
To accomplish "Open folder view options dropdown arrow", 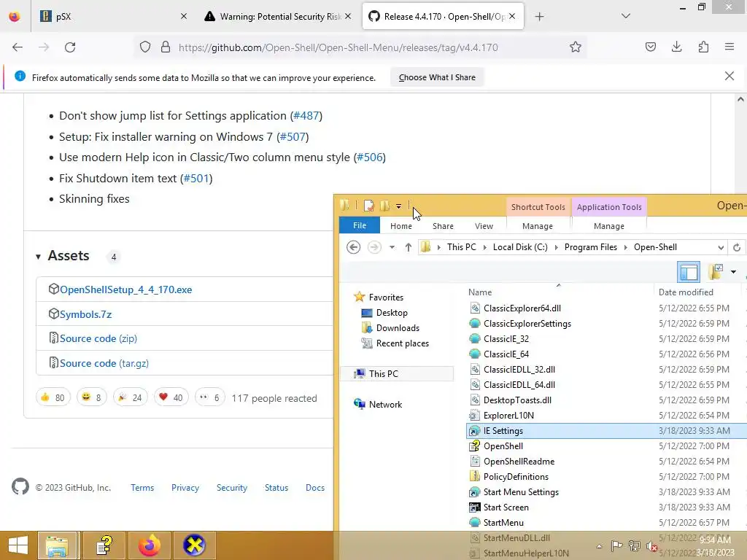I will coord(733,272).
